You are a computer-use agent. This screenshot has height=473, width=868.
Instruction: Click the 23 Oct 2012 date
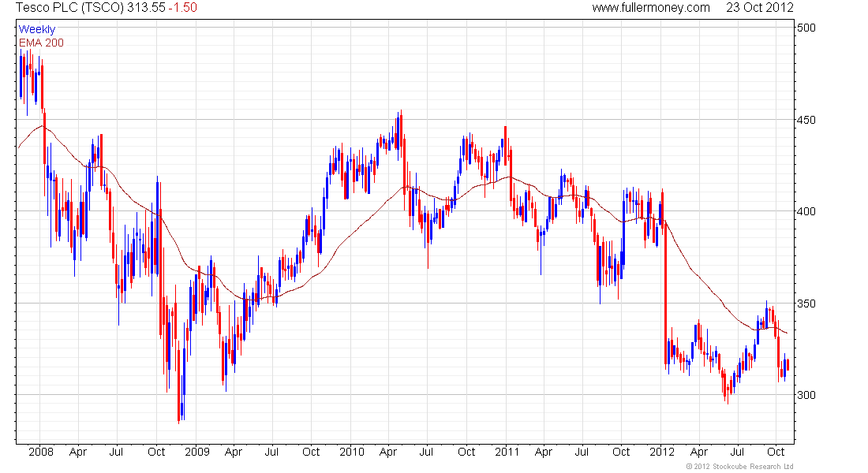tap(760, 8)
